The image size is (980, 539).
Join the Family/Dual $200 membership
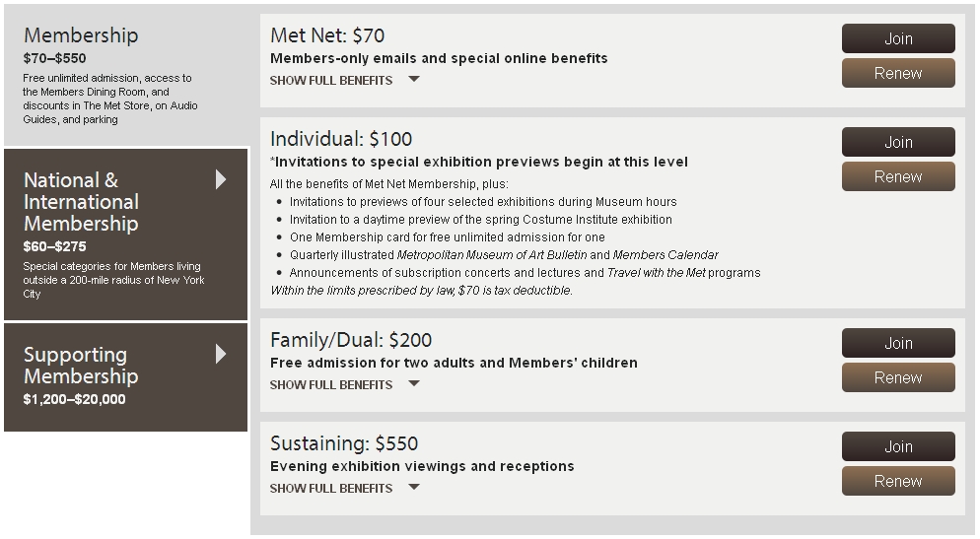(x=898, y=343)
